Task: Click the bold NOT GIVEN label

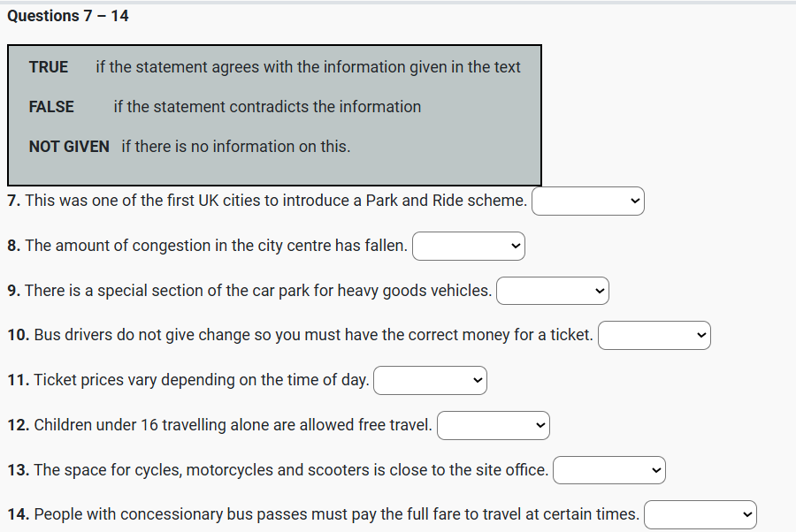Action: pos(69,147)
